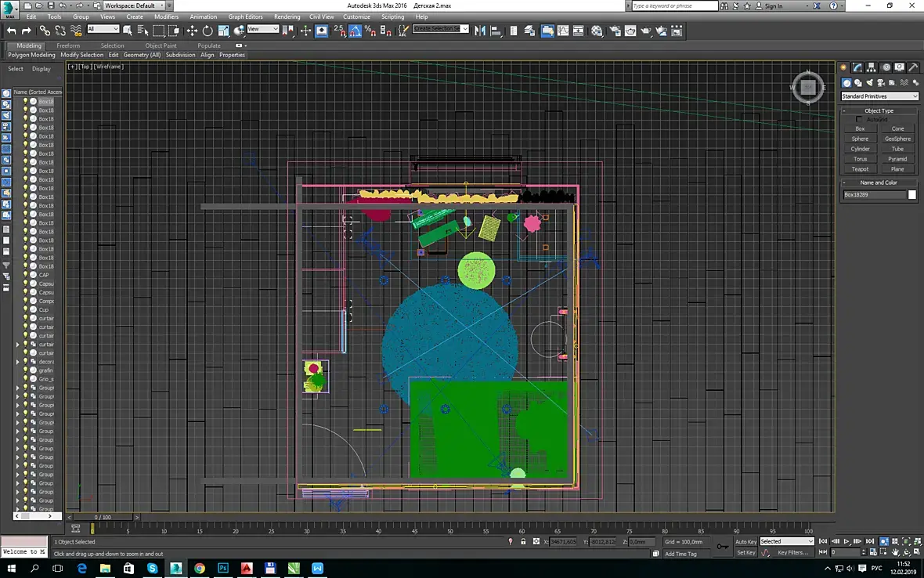
Task: Open the Mirror tool
Action: (480, 31)
